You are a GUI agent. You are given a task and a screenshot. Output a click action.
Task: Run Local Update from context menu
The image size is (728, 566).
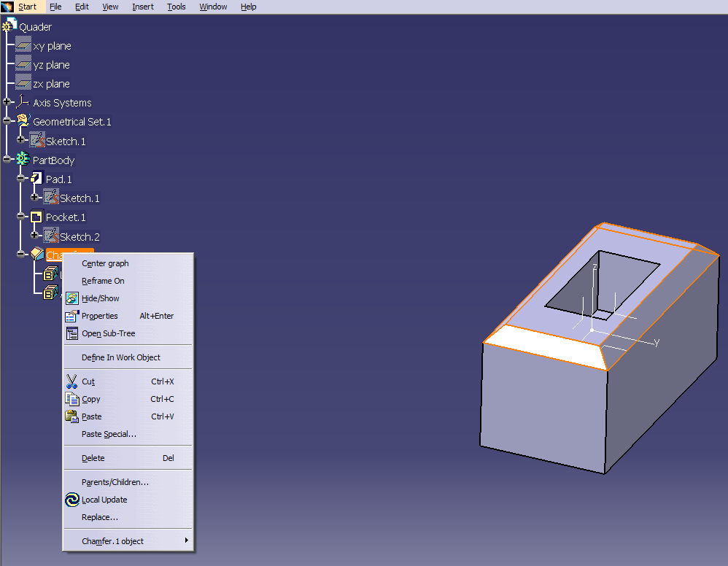(x=104, y=500)
